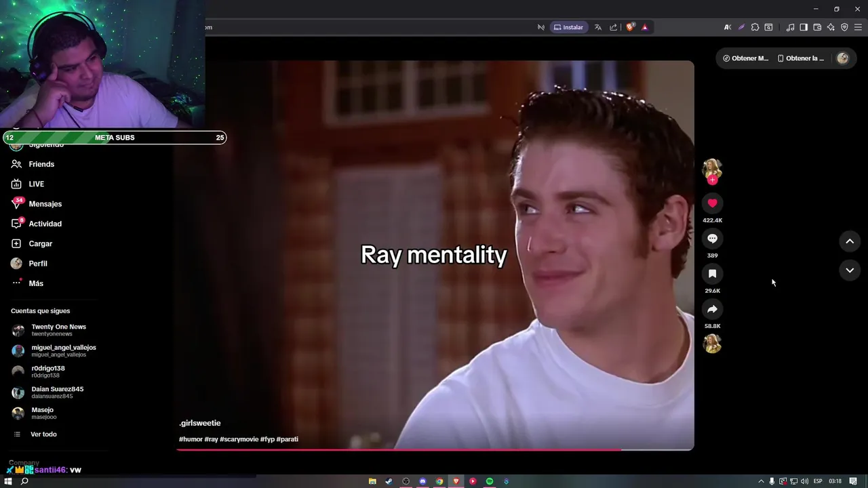Open the .girlsweetie creator profile
Image resolution: width=868 pixels, height=488 pixels.
tap(200, 423)
